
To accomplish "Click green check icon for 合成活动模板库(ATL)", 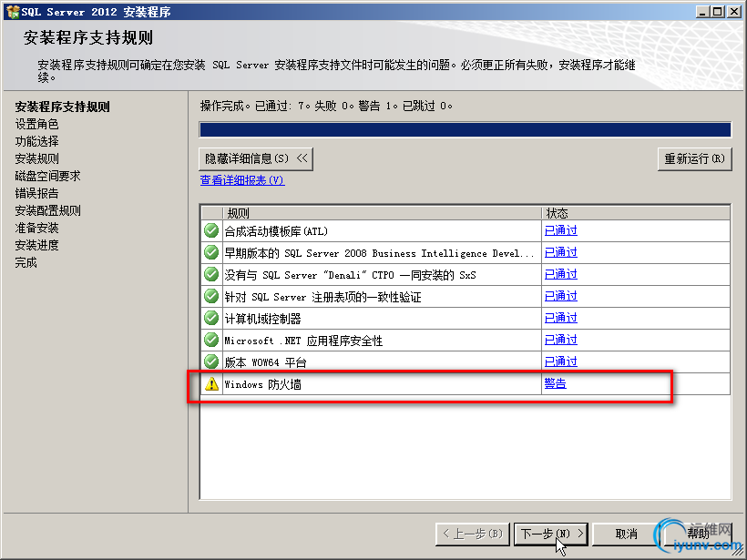I will [x=211, y=230].
